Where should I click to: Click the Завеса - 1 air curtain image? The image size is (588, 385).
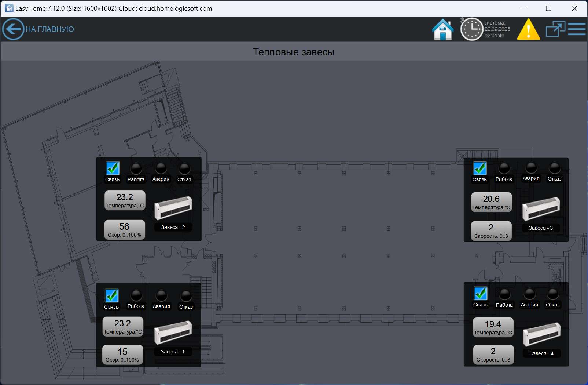tap(173, 332)
